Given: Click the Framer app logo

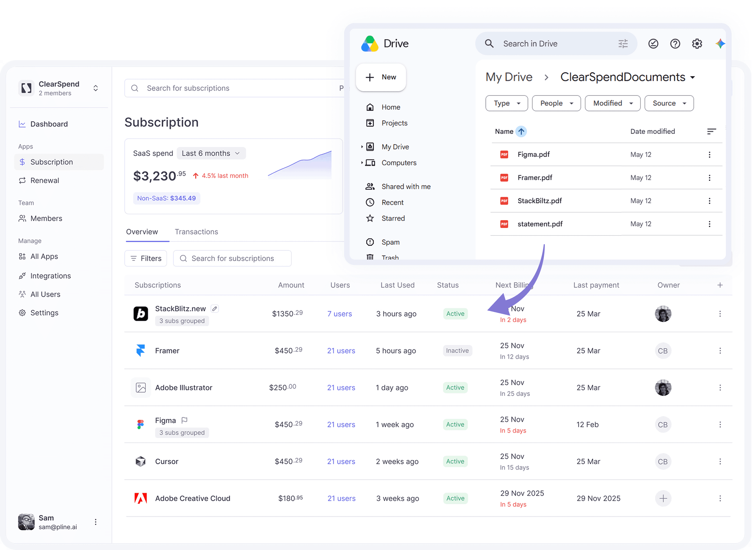Looking at the screenshot, I should (141, 351).
